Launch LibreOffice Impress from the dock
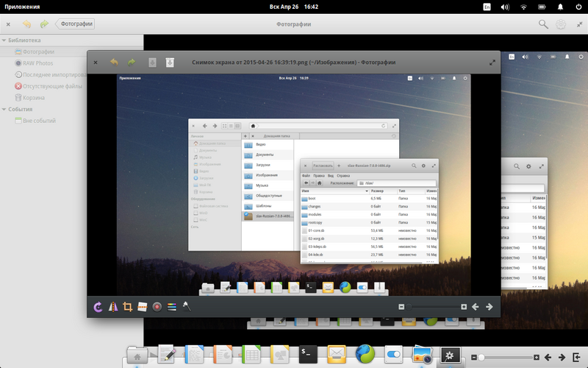 pos(223,355)
